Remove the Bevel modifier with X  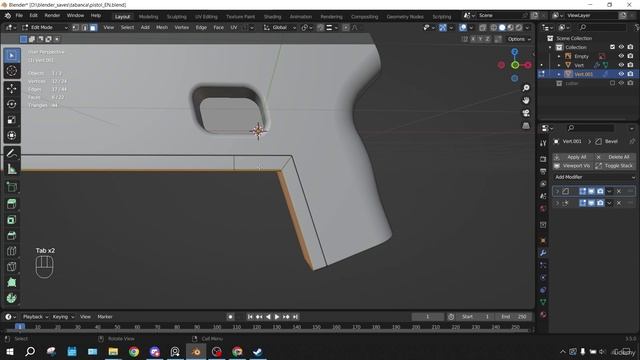pyautogui.click(x=619, y=191)
